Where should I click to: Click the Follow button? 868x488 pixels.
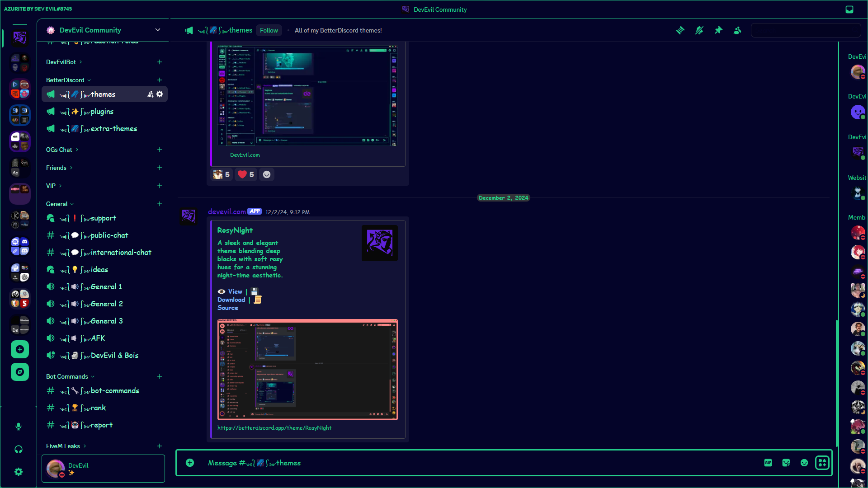(x=269, y=30)
